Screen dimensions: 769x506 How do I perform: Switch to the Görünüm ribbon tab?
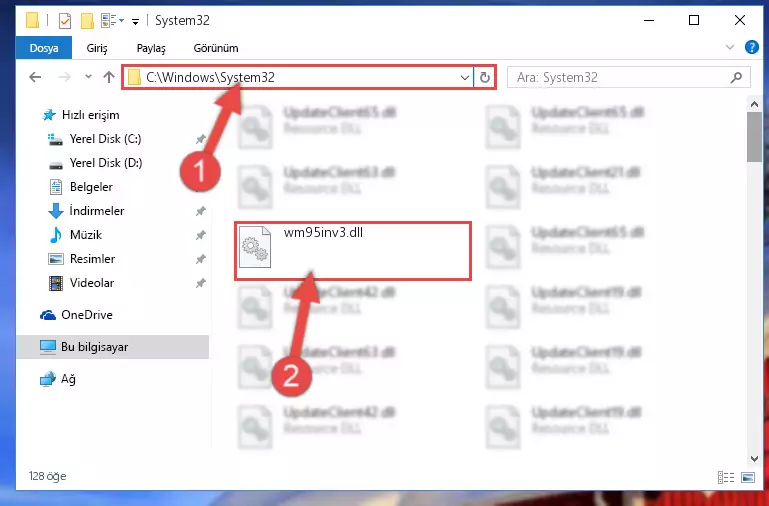tap(216, 48)
